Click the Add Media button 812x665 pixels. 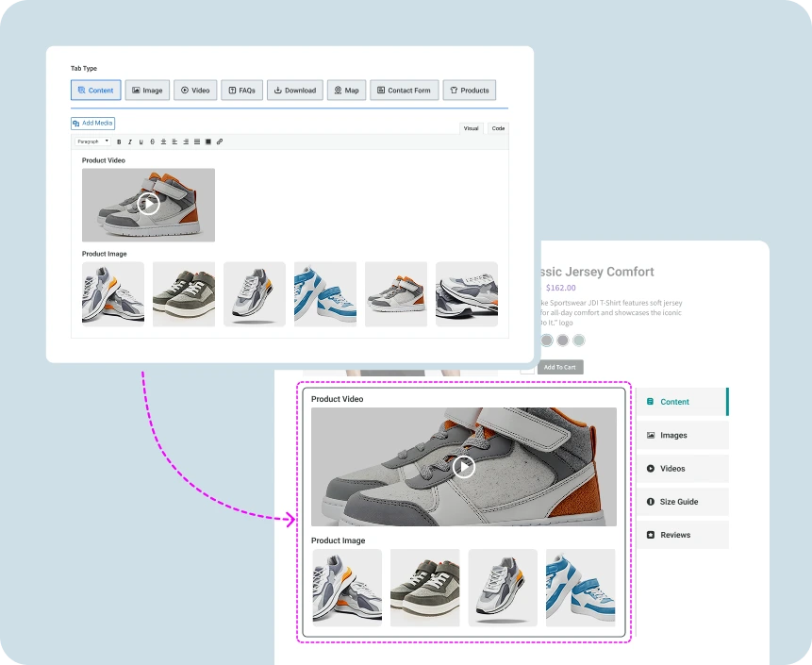[92, 124]
